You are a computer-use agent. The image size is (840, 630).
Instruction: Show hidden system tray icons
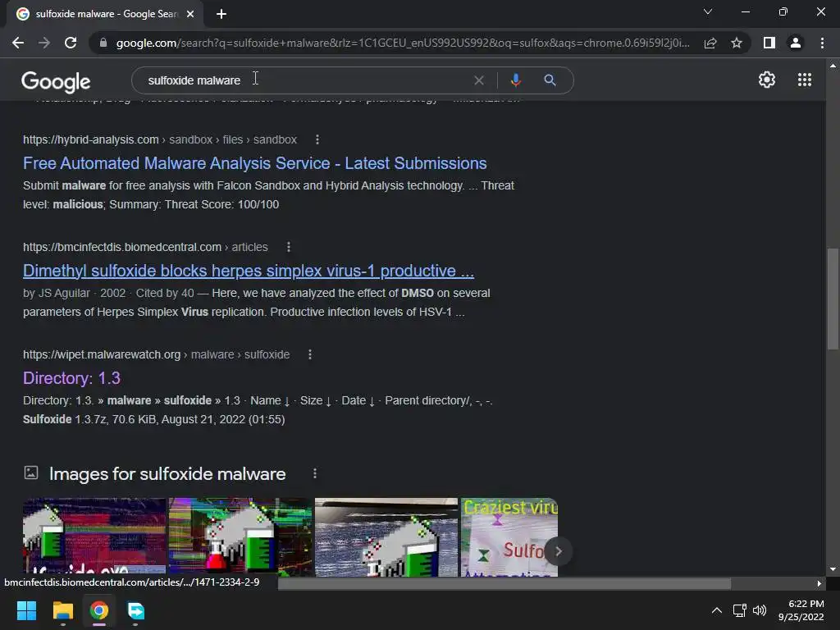tap(716, 610)
